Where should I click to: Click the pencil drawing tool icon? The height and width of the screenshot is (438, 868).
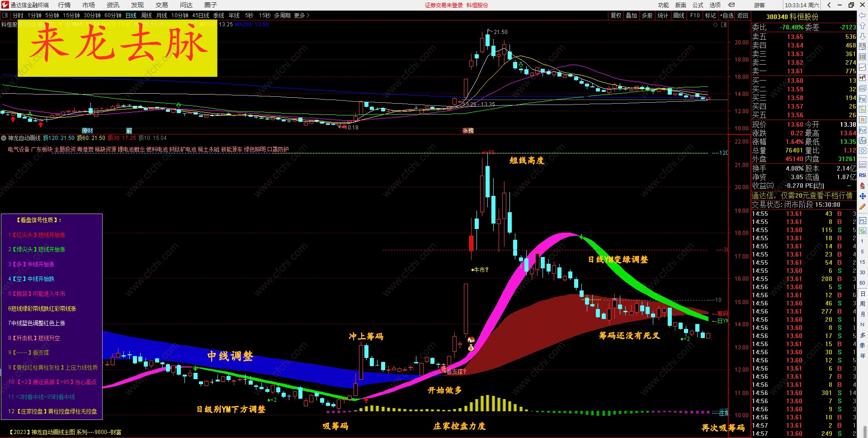tap(863, 206)
